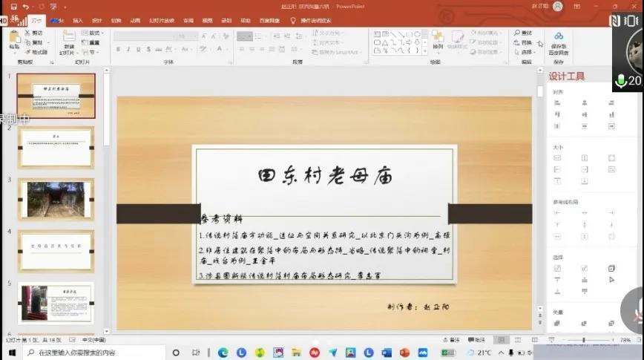Toggle Underline text formatting
Screen dimensions: 644x360
[x=138, y=50]
